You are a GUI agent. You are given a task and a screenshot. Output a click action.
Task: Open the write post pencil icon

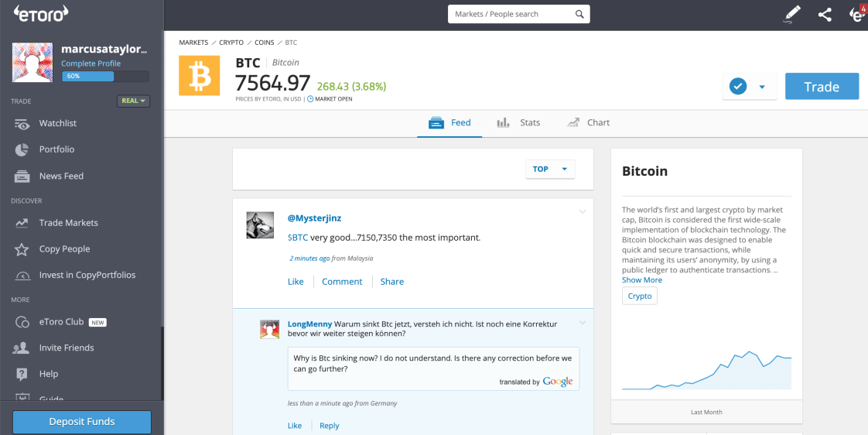(792, 14)
